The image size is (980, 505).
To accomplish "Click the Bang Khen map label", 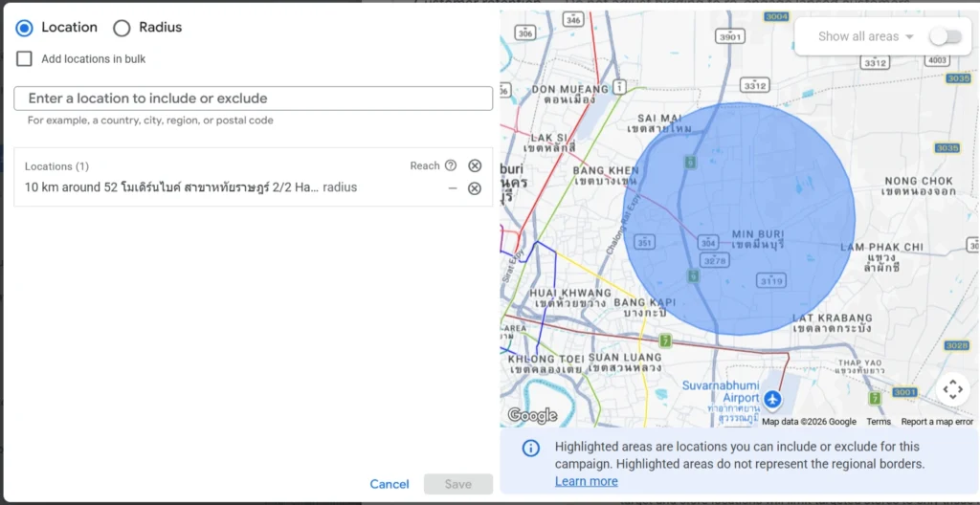I will click(x=606, y=176).
